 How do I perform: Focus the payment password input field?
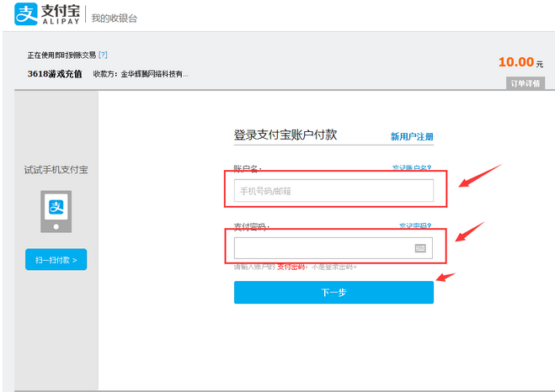point(333,248)
